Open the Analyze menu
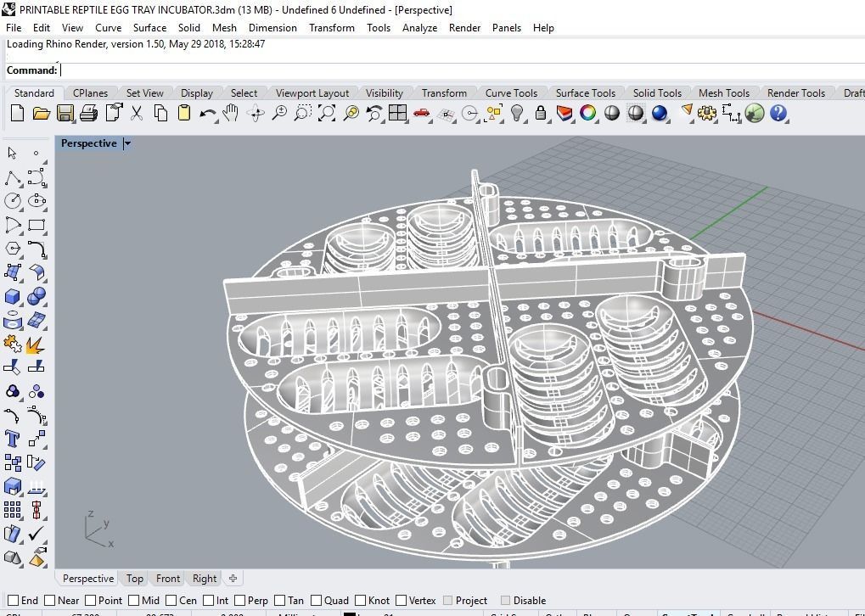Screen dimensions: 865x616 (x=420, y=27)
